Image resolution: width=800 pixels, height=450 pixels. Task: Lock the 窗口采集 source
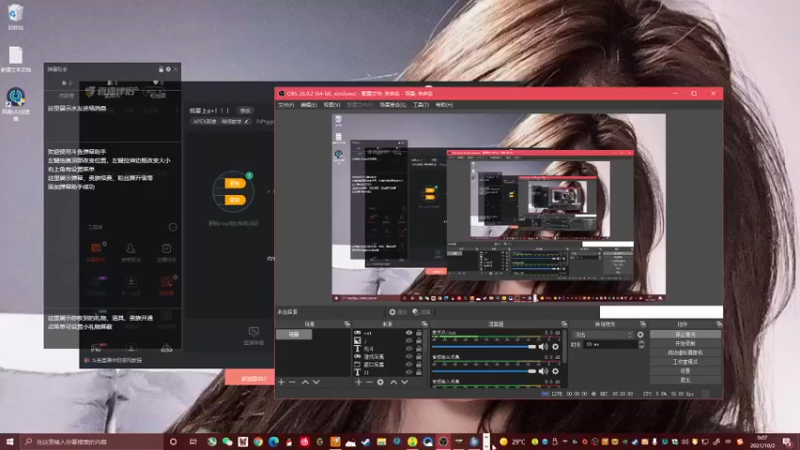(x=419, y=364)
